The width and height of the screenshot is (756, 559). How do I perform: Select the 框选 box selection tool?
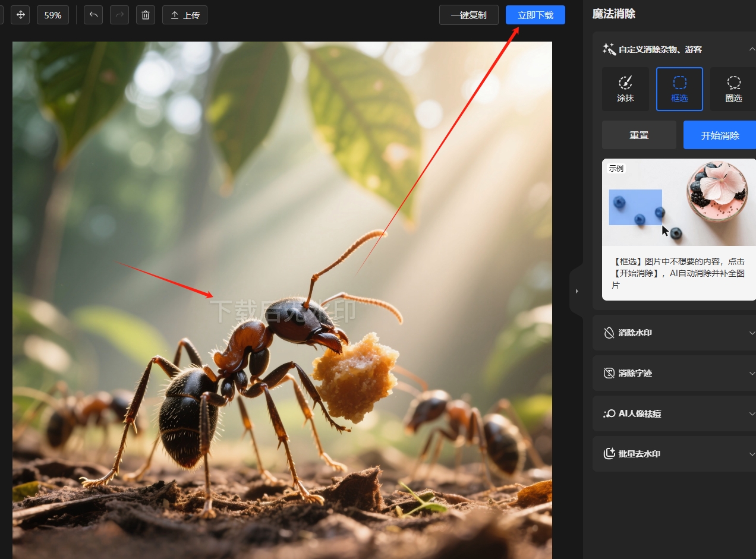click(679, 89)
